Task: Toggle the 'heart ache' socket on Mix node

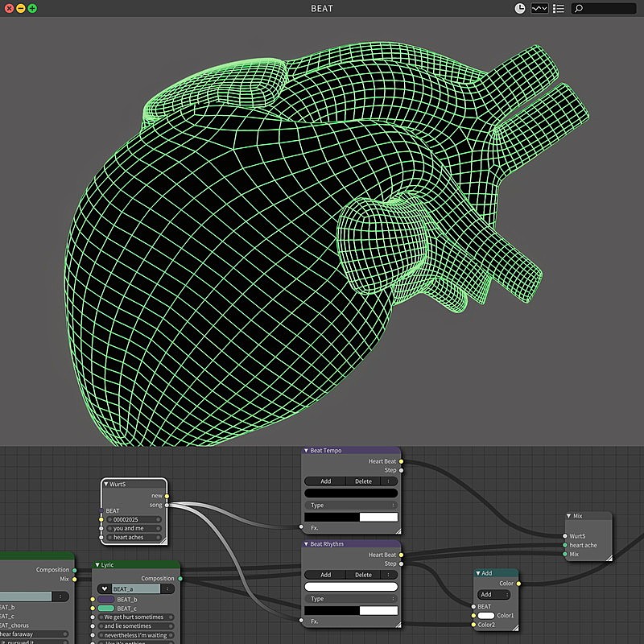Action: (565, 545)
